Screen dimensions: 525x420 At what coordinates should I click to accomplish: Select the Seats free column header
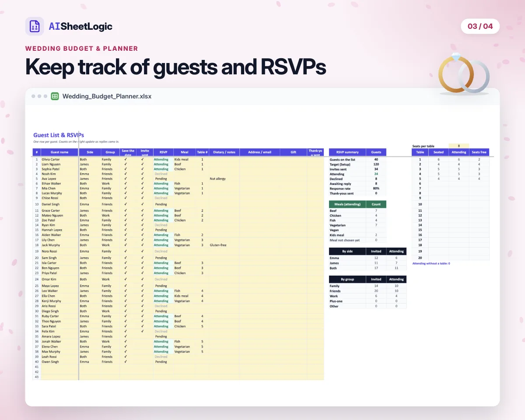(x=479, y=152)
